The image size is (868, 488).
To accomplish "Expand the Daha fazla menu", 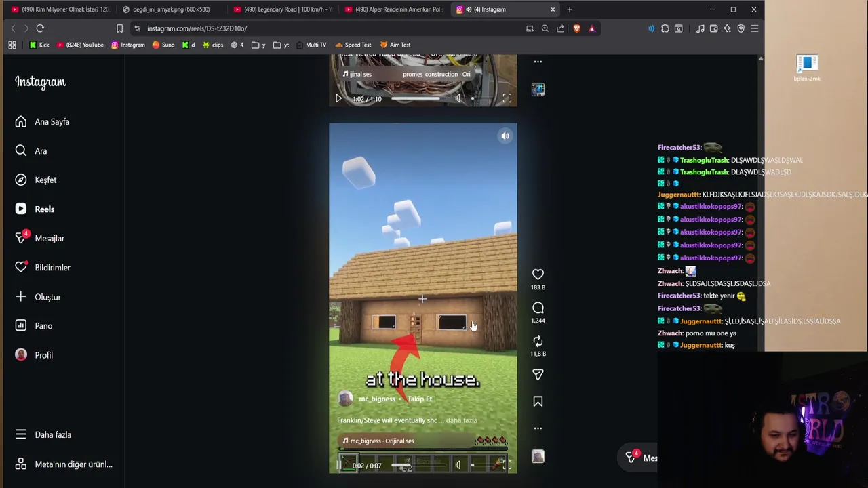I will pos(43,435).
